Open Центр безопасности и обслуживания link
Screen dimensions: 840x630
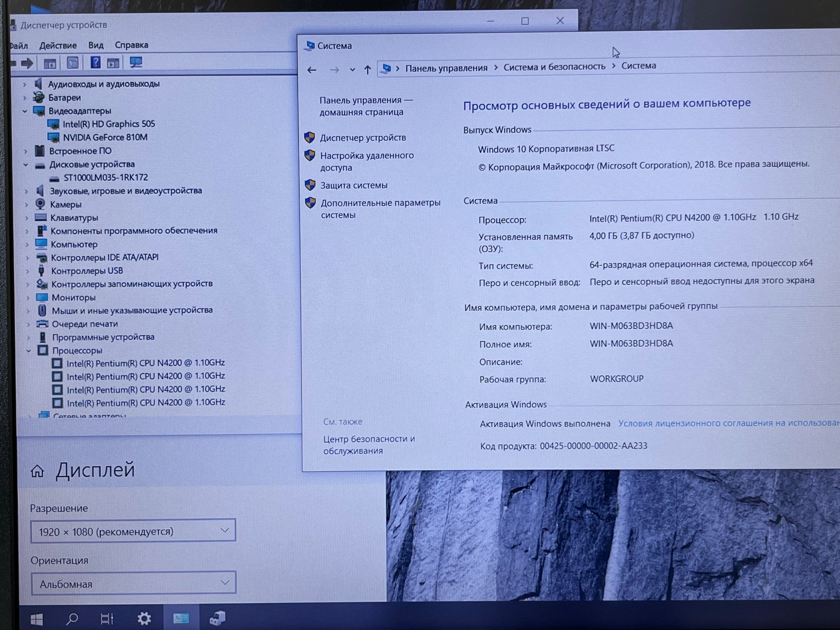point(369,445)
